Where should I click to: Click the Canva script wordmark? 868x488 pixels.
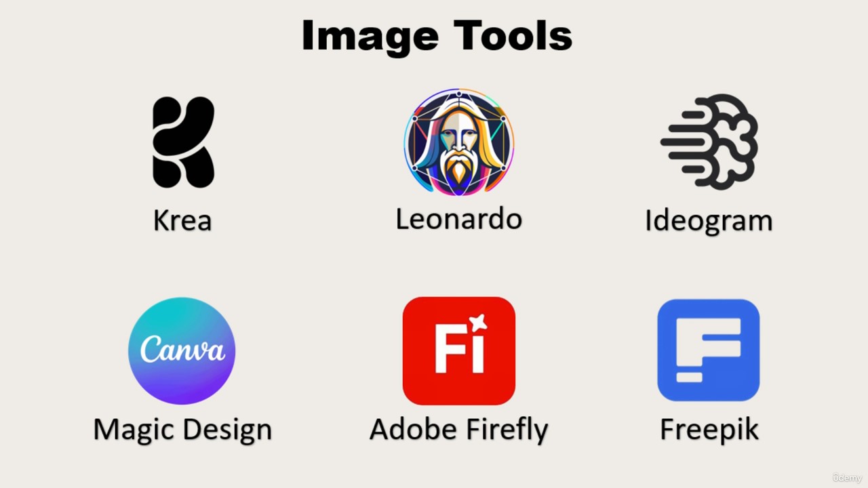click(x=182, y=349)
